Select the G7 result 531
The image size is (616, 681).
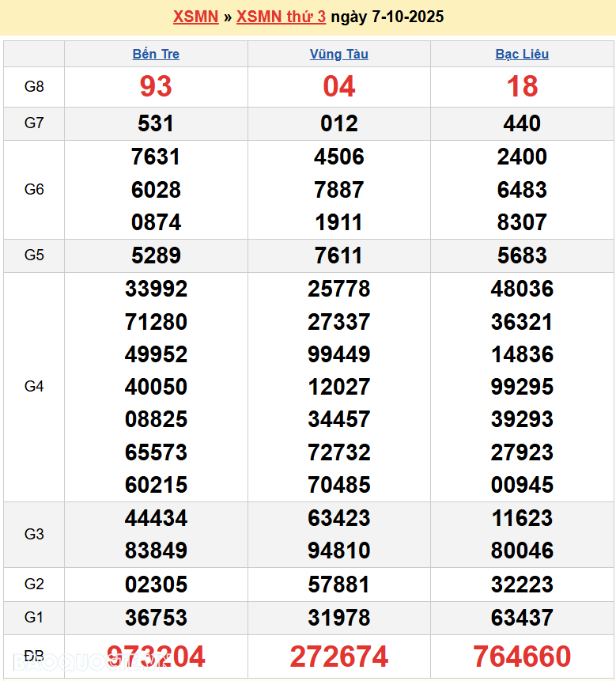click(156, 123)
